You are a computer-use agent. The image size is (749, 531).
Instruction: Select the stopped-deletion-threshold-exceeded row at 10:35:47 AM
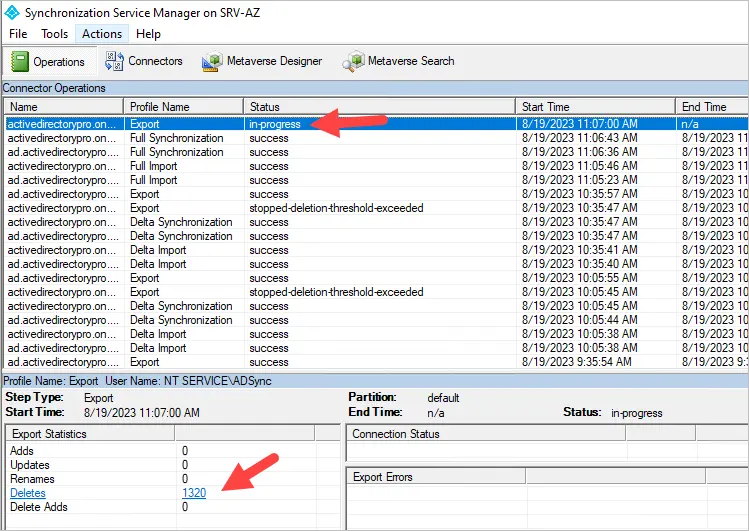[376, 208]
